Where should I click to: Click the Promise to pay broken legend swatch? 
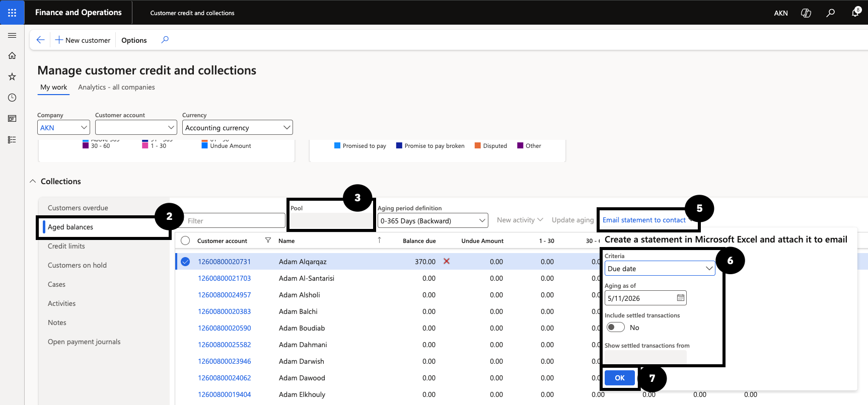(399, 146)
